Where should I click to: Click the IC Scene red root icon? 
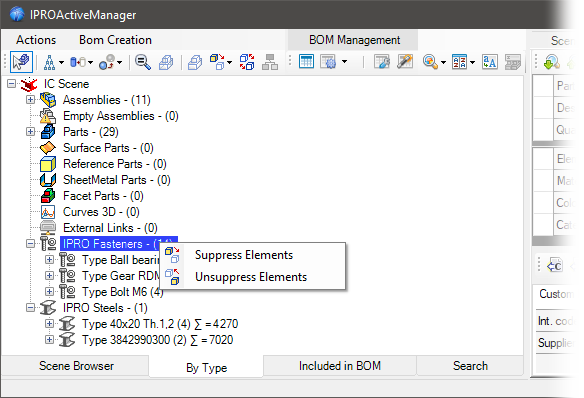29,84
